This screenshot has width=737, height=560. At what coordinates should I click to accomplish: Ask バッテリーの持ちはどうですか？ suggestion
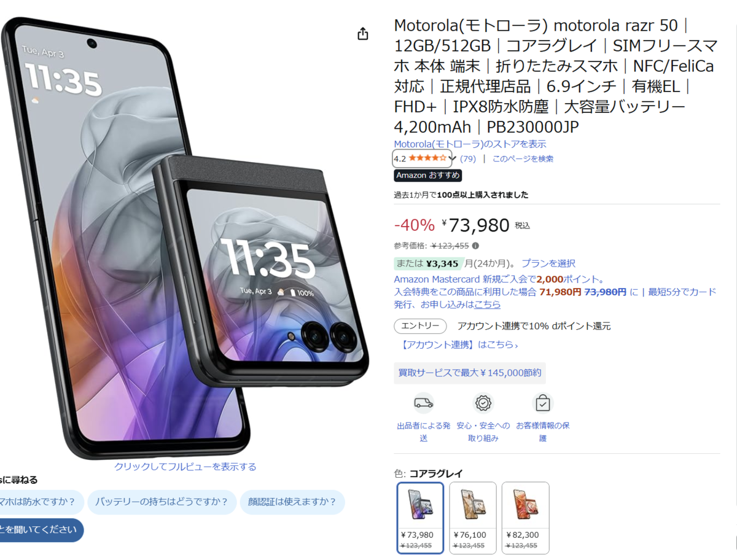(162, 502)
